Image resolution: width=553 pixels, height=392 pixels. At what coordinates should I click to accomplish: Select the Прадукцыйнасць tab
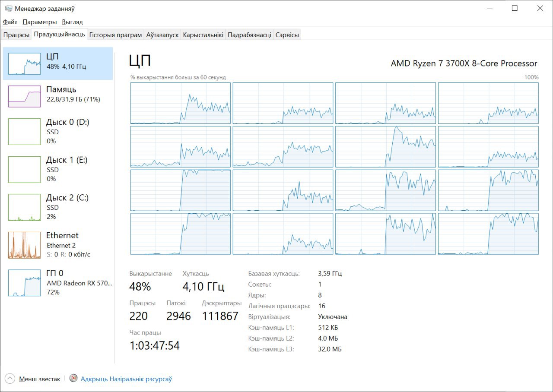click(59, 35)
